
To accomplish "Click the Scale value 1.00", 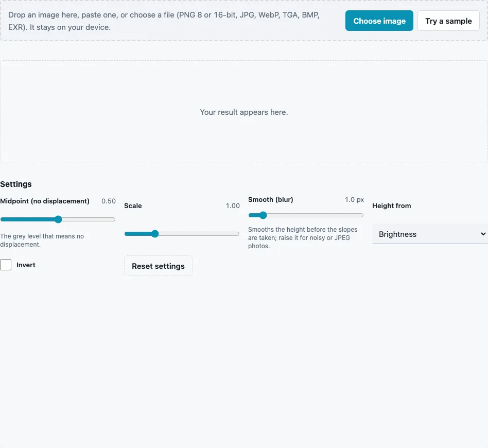I will pyautogui.click(x=233, y=206).
